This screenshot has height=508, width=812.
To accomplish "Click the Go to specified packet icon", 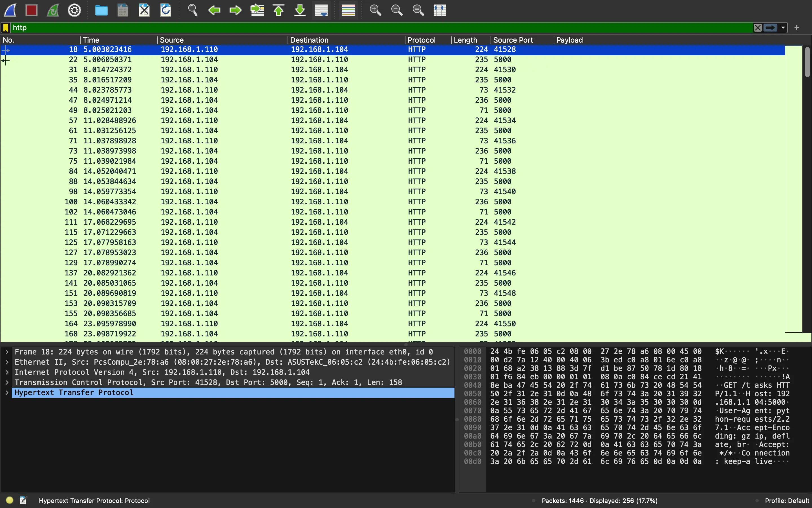I will 257,10.
